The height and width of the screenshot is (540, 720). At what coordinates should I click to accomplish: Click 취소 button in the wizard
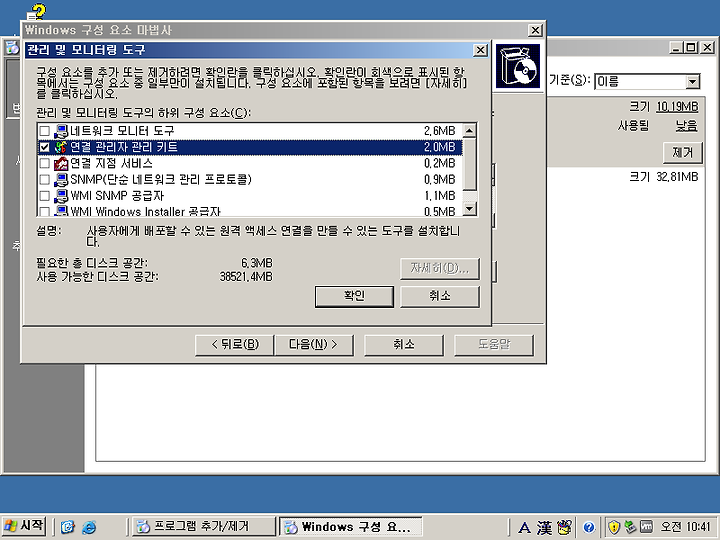coord(404,345)
